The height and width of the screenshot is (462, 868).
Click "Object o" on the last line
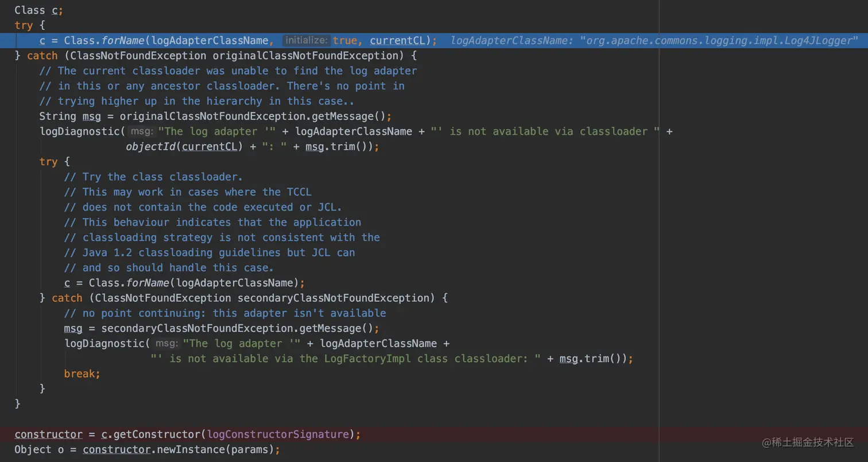point(39,449)
